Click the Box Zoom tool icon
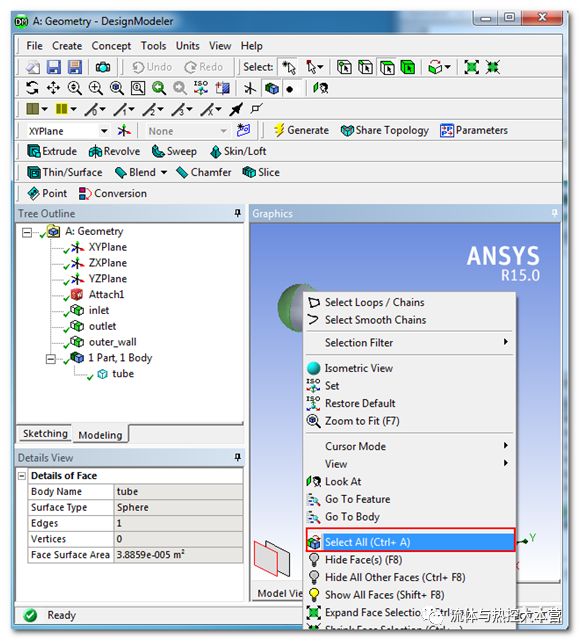 pos(96,88)
